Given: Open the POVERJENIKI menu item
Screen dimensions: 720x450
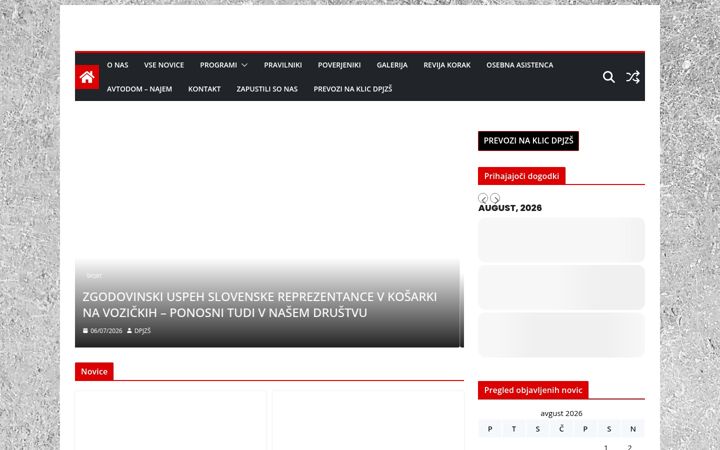Looking at the screenshot, I should tap(339, 65).
